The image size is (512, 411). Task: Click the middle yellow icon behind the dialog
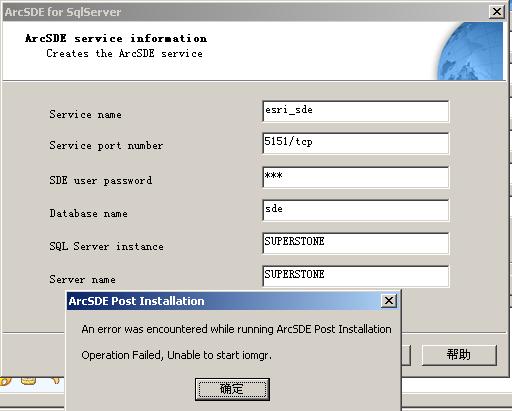click(x=29, y=381)
